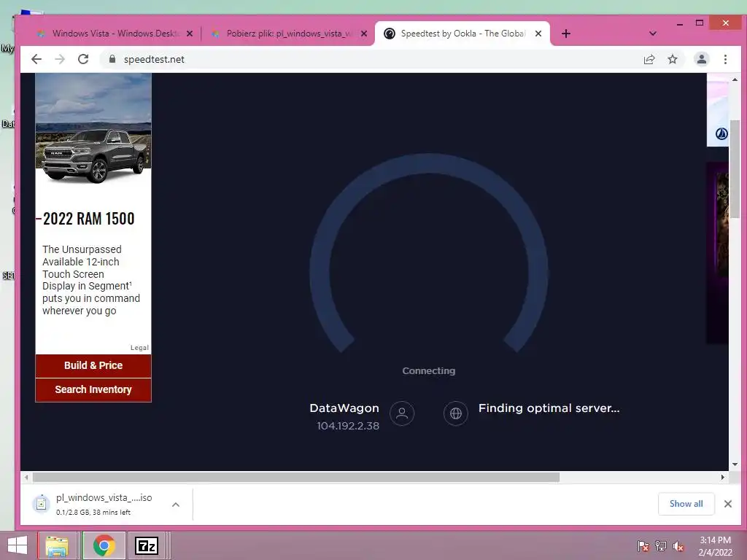747x560 pixels.
Task: Minimize the Chrome window
Action: pos(680,23)
